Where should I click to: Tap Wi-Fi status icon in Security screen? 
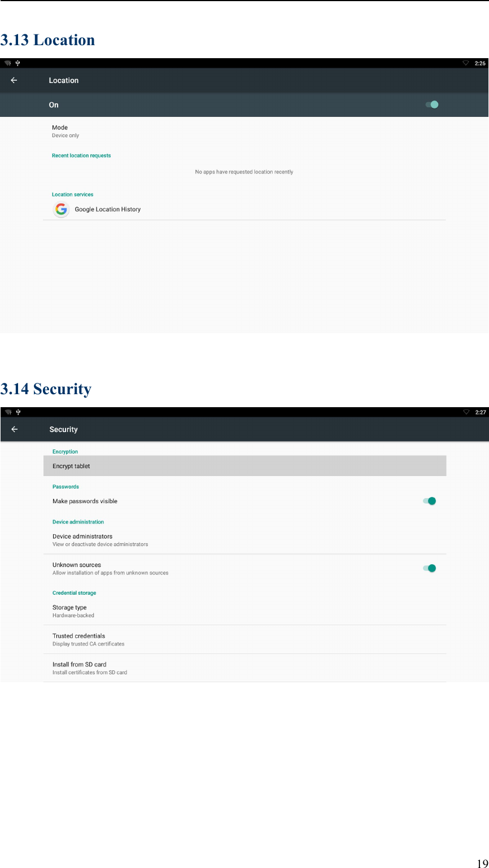(x=8, y=412)
